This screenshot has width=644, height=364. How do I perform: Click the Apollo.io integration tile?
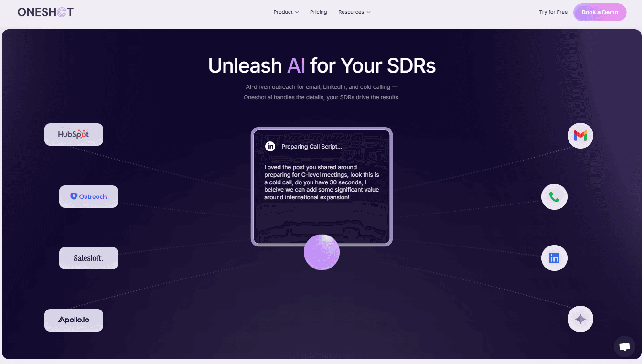tap(74, 320)
